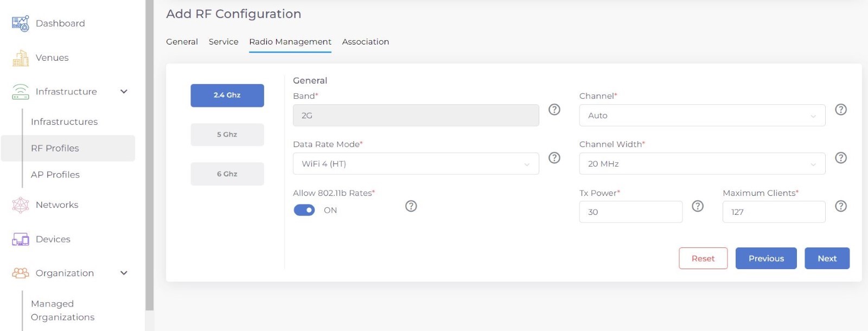Click the Dashboard icon in sidebar
Image resolution: width=868 pixels, height=331 pixels.
21,23
